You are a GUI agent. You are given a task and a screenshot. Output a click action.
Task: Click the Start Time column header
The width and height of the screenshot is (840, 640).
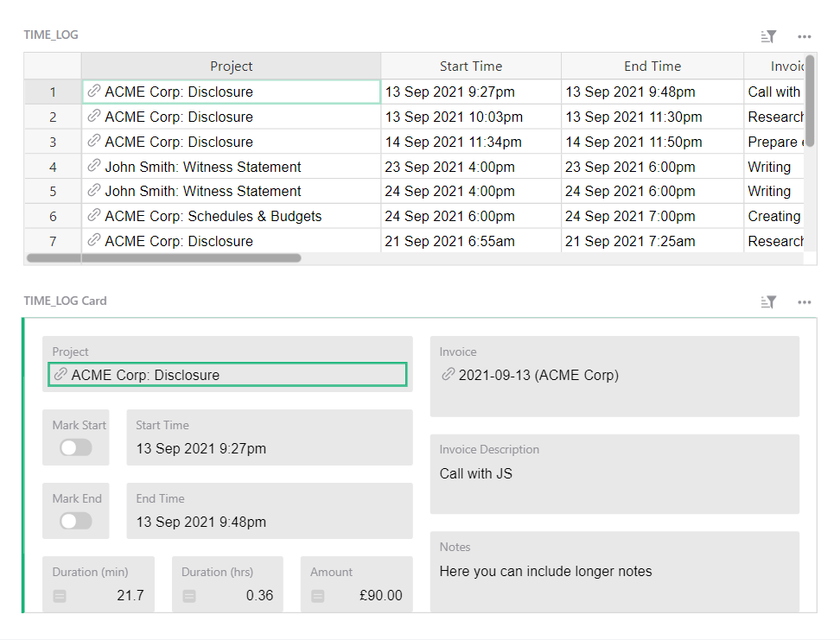click(470, 66)
